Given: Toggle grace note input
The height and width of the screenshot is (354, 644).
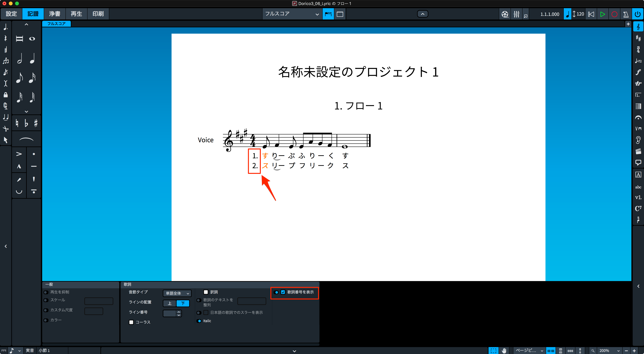Looking at the screenshot, I should (x=6, y=72).
